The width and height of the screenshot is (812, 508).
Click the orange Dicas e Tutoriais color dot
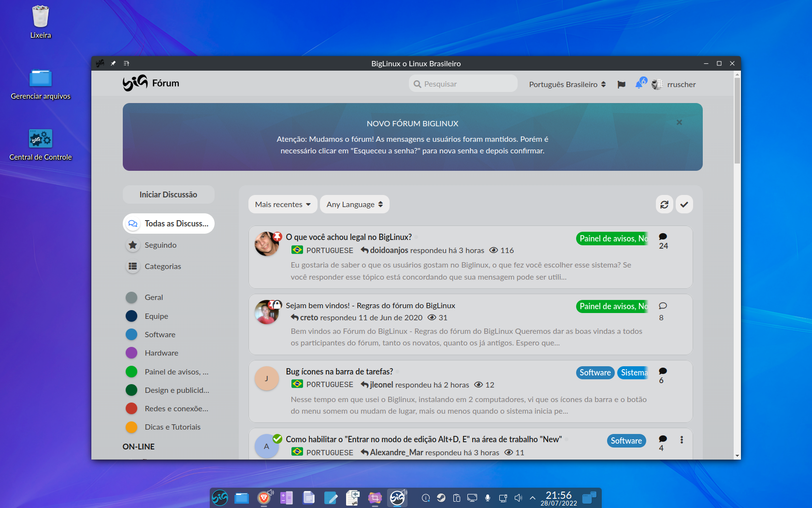point(131,427)
